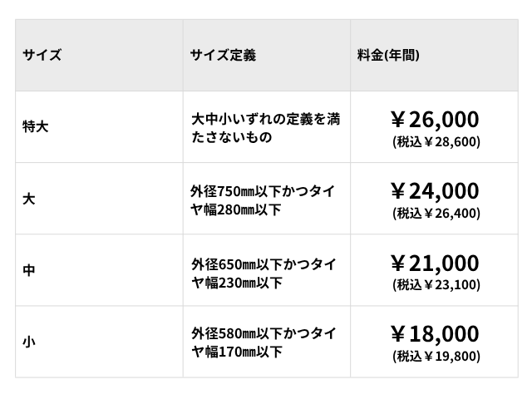The width and height of the screenshot is (532, 399).
Task: Click the タイヤ幅280mm以下 text line
Action: coord(237,209)
